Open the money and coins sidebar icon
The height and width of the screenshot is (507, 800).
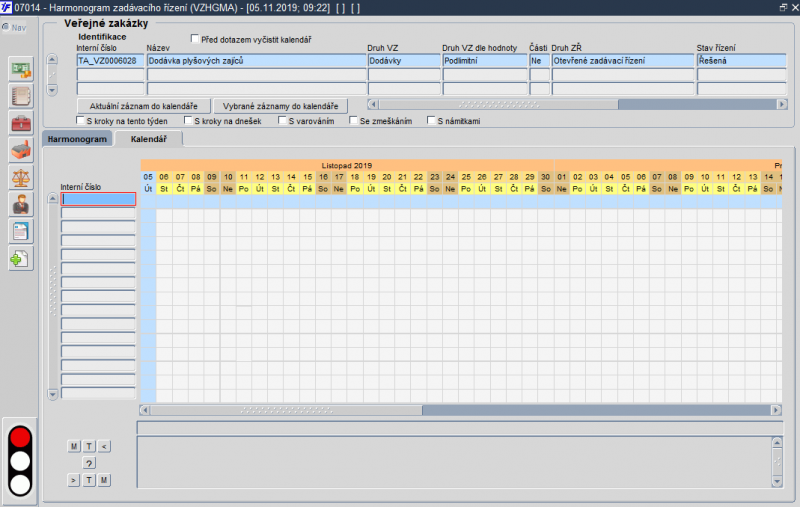pos(21,70)
